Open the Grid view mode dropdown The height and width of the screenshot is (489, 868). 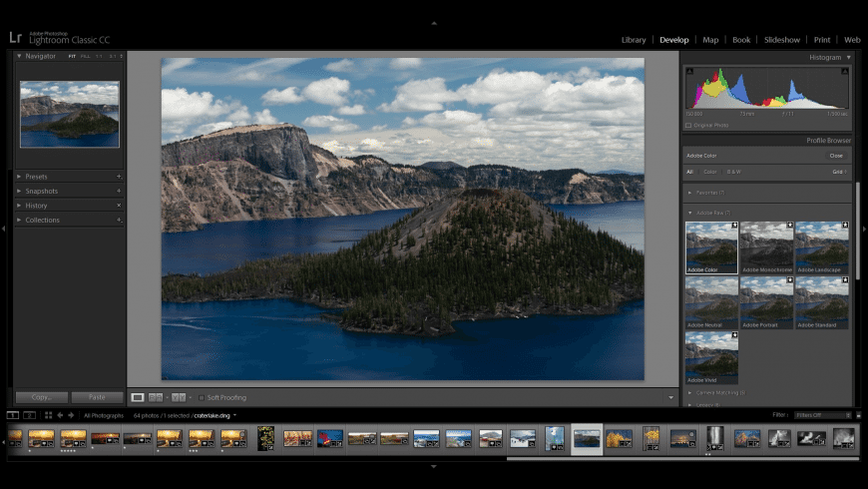pos(839,172)
